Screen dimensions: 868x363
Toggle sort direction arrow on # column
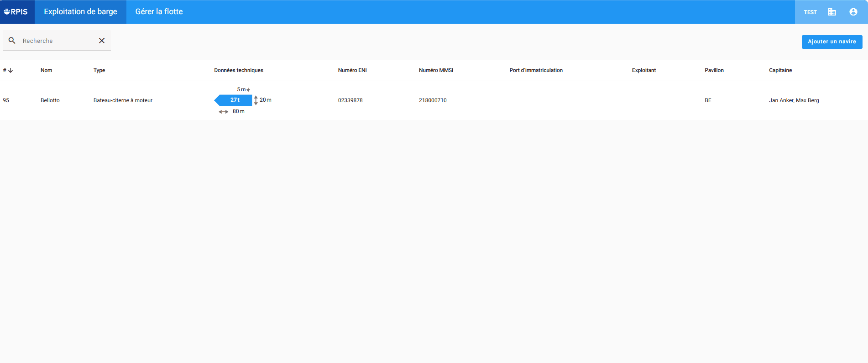click(10, 70)
